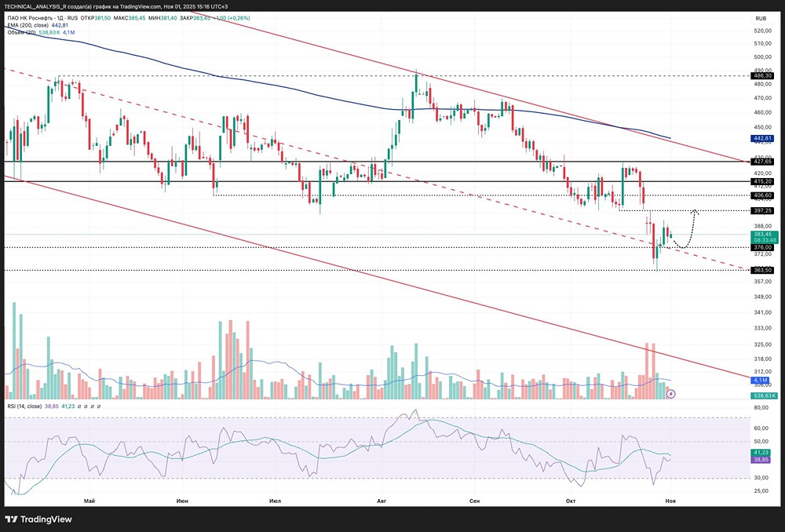Select the 'RSI (14, close)' indicator label
The height and width of the screenshot is (532, 785).
[24, 406]
